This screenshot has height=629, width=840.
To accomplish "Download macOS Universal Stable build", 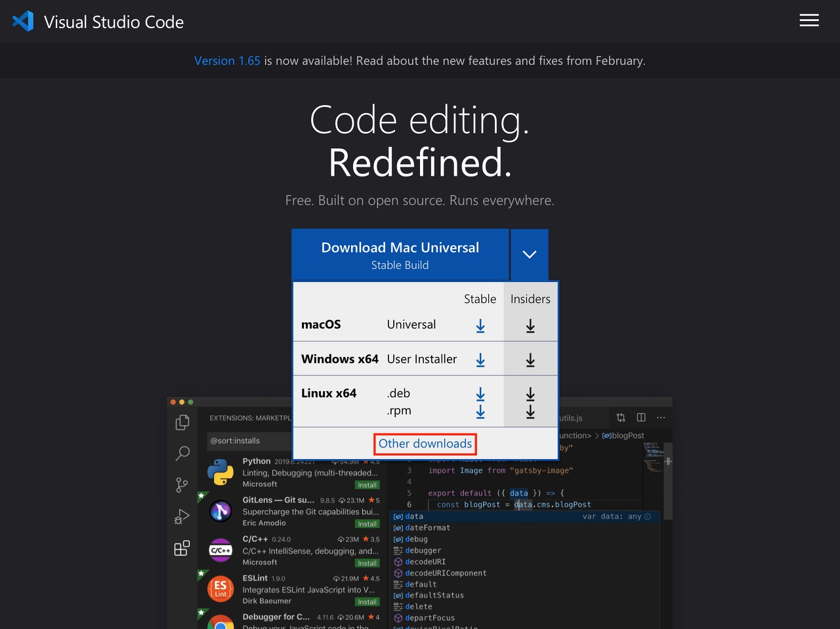I will pyautogui.click(x=480, y=325).
